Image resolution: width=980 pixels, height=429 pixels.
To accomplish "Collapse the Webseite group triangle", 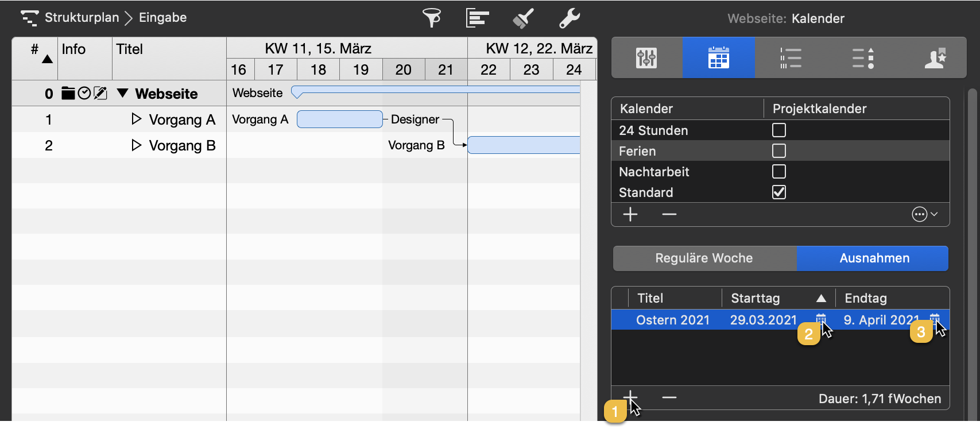I will pyautogui.click(x=122, y=93).
